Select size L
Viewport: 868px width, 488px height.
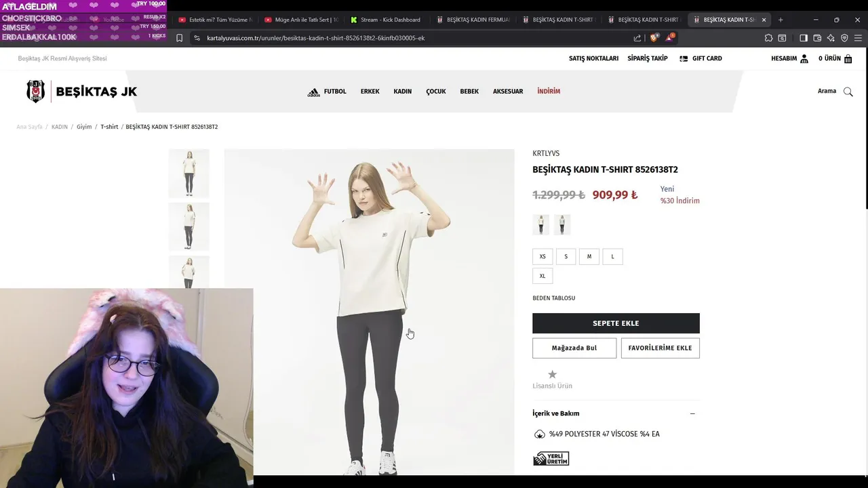(x=612, y=257)
